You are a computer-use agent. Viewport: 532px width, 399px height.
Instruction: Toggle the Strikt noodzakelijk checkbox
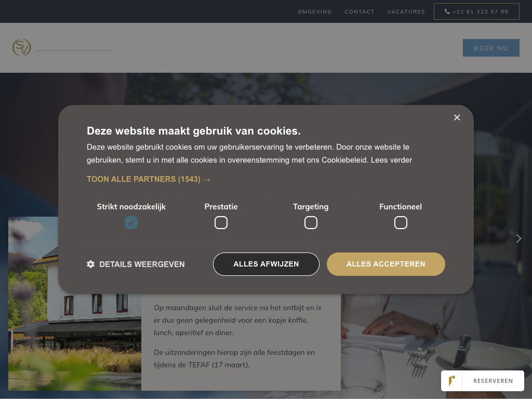[x=131, y=222]
